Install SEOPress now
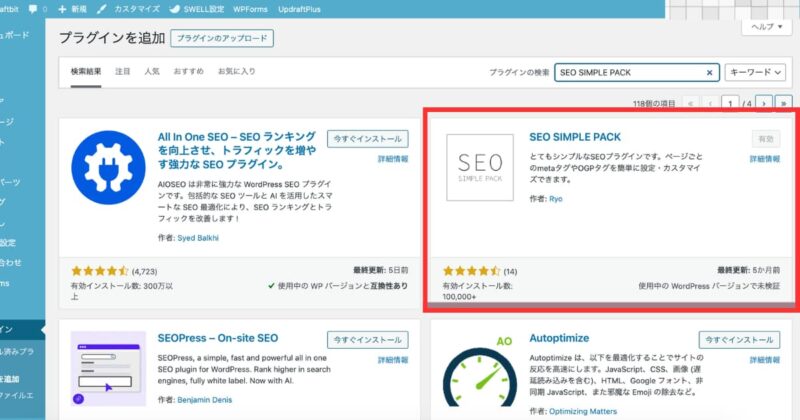 pyautogui.click(x=367, y=340)
